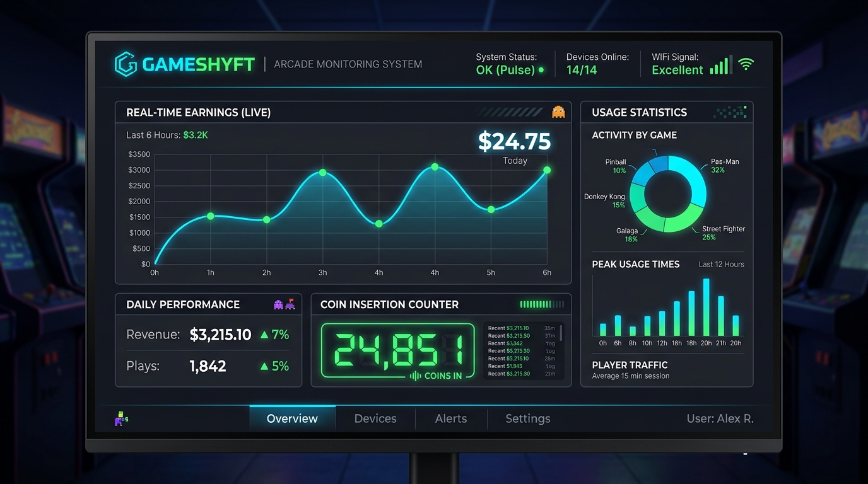Click the green segmented progress bar in Coin Insertion Counter
Viewport: 868px width, 484px height.
542,304
